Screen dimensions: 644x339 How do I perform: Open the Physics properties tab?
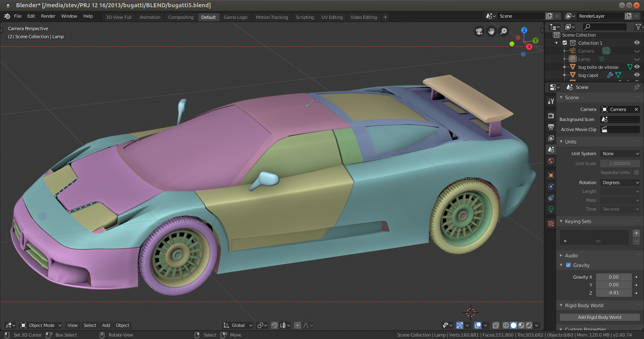click(x=551, y=187)
